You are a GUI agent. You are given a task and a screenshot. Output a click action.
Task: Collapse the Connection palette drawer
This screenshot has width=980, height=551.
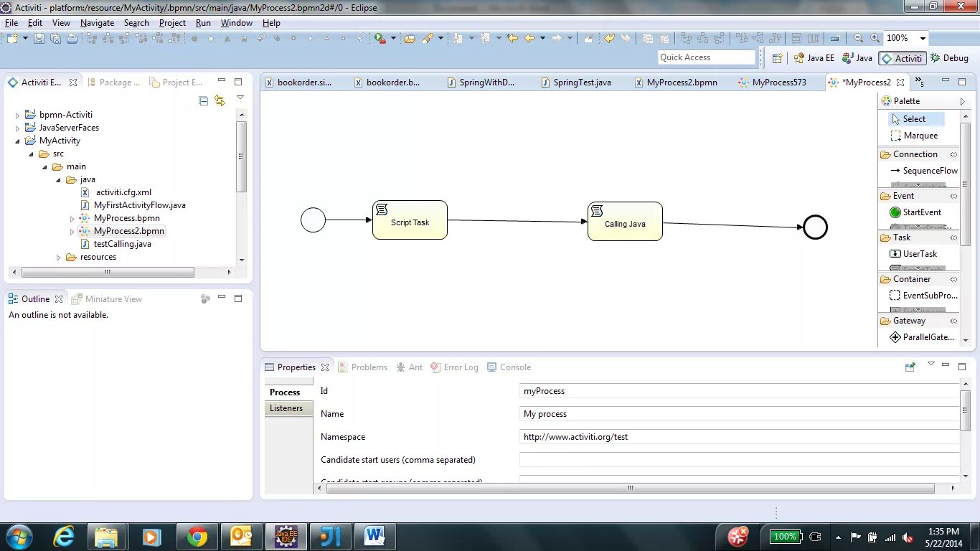(953, 154)
